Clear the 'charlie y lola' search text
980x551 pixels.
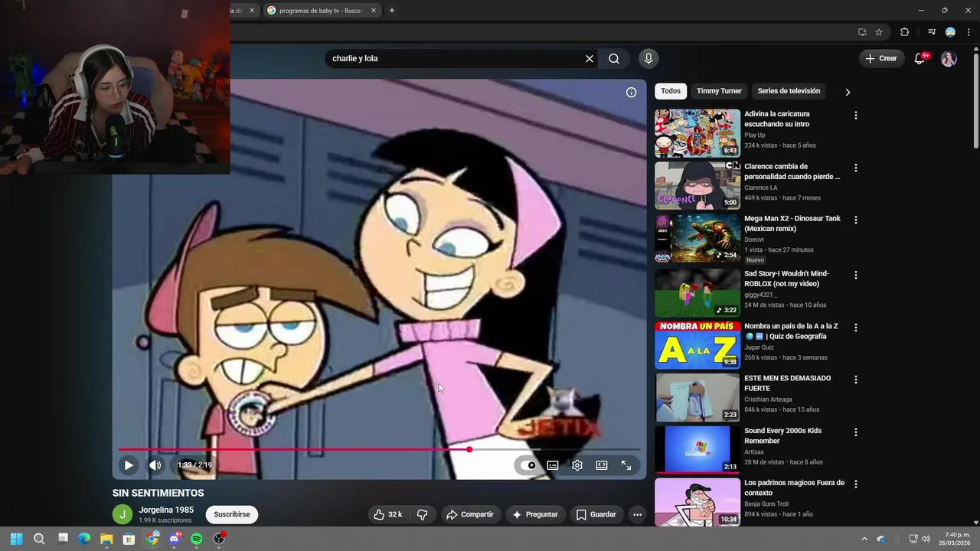pyautogui.click(x=590, y=58)
